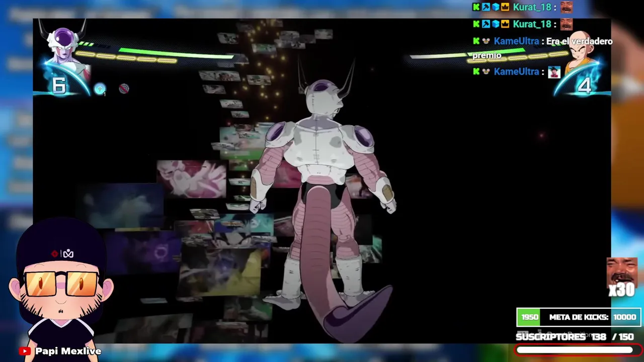Viewport: 644px width, 362px height.
Task: Click the green 1950 kicks counter
Action: coord(529,317)
